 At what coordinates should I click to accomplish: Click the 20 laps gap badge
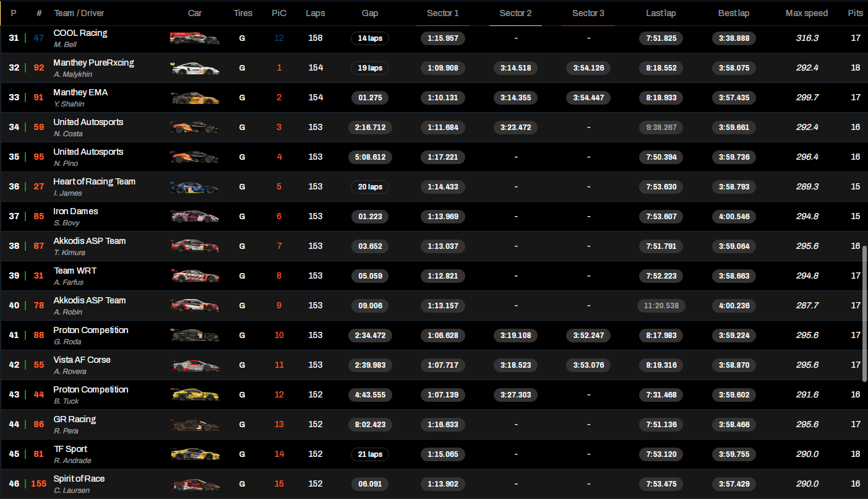[x=370, y=187]
